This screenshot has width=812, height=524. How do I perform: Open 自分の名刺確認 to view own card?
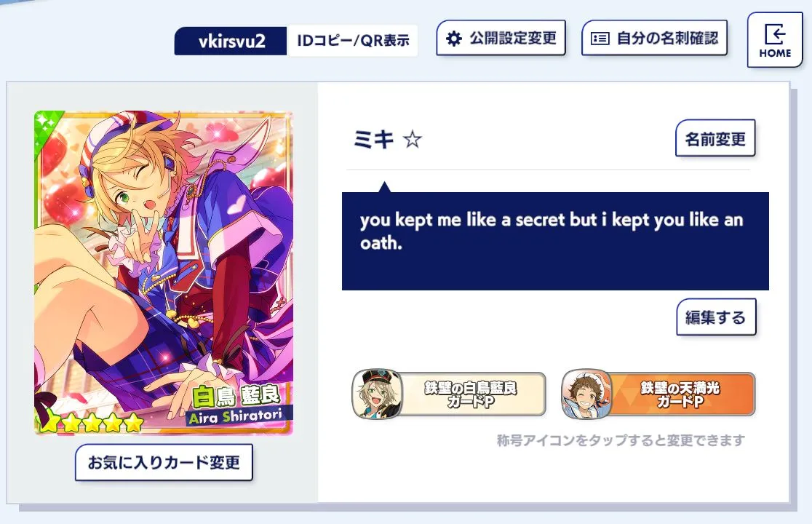click(654, 38)
